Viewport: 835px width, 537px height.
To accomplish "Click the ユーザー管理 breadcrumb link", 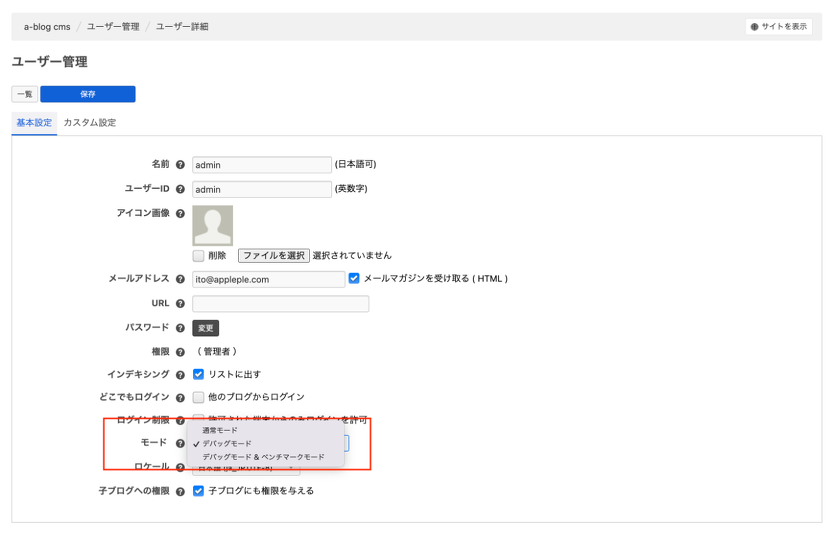I will coord(112,27).
